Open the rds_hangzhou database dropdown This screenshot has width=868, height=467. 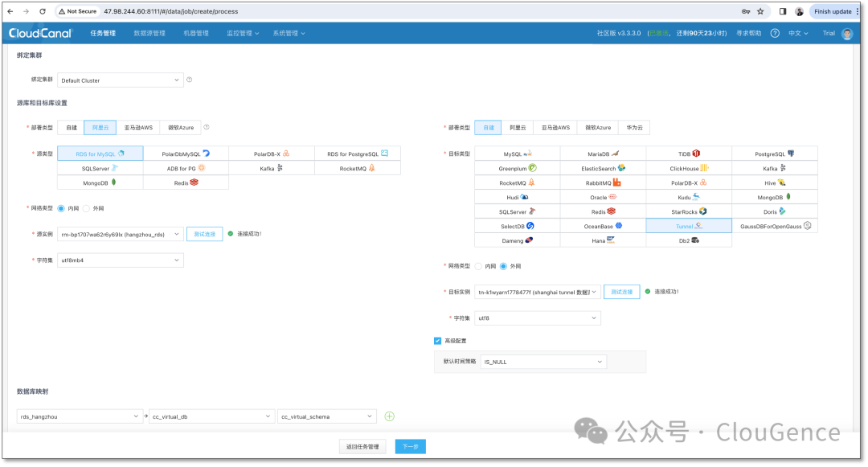[x=79, y=416]
